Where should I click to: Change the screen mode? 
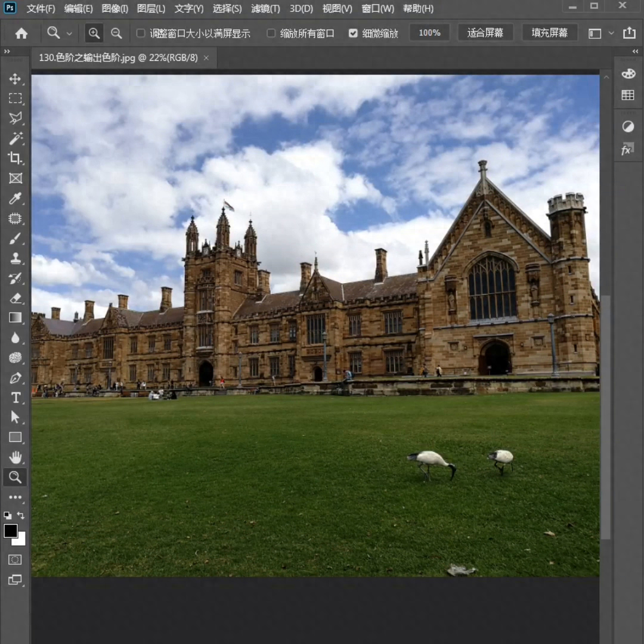point(15,580)
